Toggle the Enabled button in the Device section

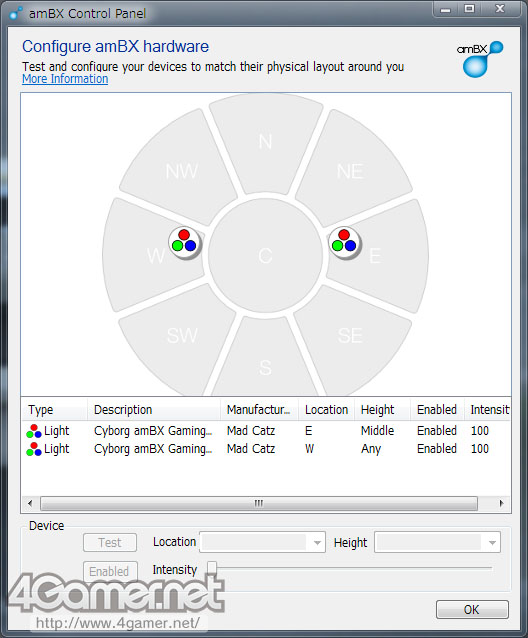[110, 571]
